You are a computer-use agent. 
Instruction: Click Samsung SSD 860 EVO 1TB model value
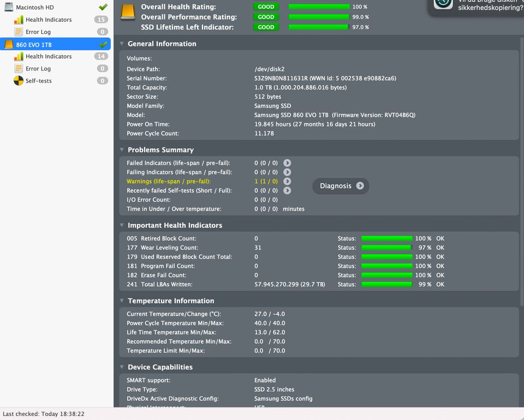click(335, 115)
